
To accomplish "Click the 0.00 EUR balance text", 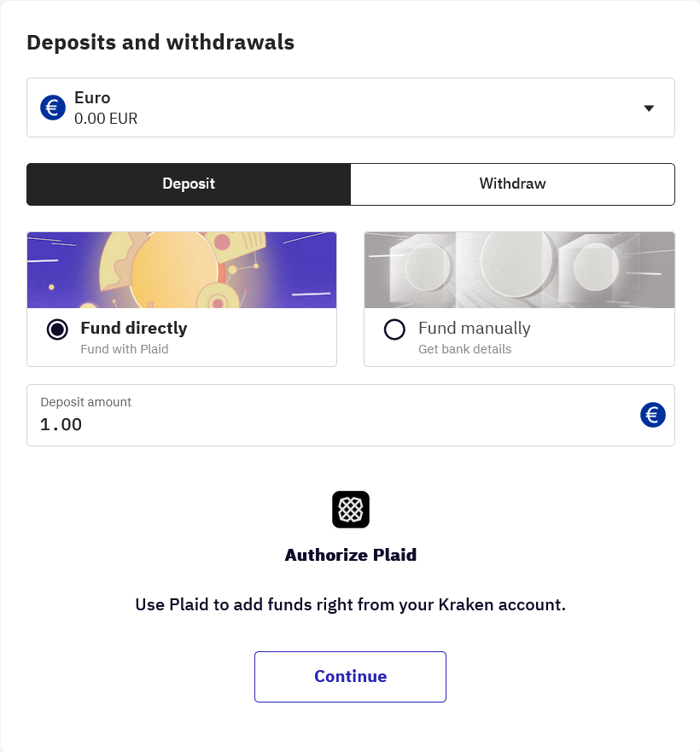I will tap(106, 119).
